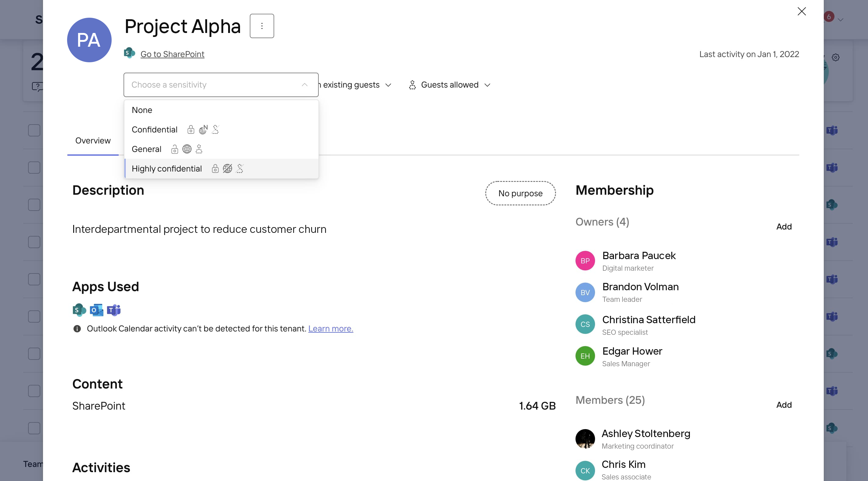Click the SharePoint icon next to Go to SharePoint
Image resolution: width=868 pixels, height=481 pixels.
point(129,53)
